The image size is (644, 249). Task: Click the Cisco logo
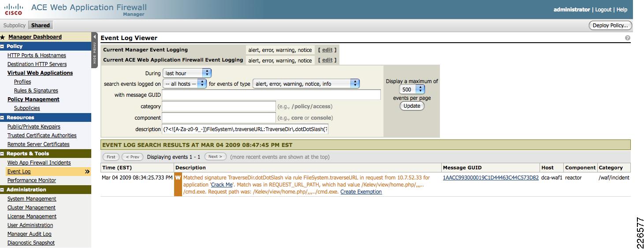coord(13,9)
